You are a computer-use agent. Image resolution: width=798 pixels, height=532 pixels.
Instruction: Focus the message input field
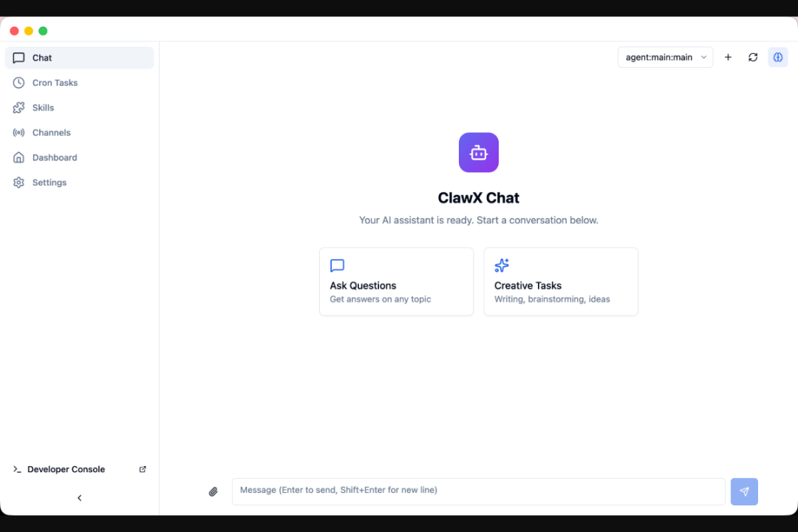[478, 492]
